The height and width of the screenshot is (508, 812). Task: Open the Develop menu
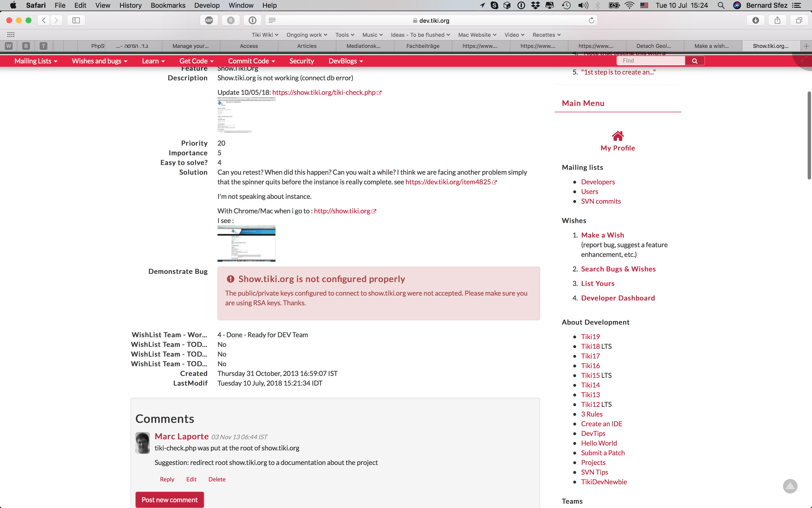pyautogui.click(x=207, y=5)
